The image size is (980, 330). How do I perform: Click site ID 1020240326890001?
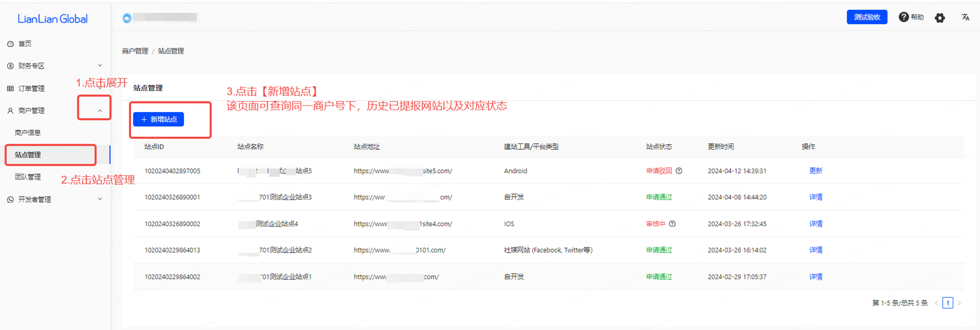pyautogui.click(x=172, y=197)
